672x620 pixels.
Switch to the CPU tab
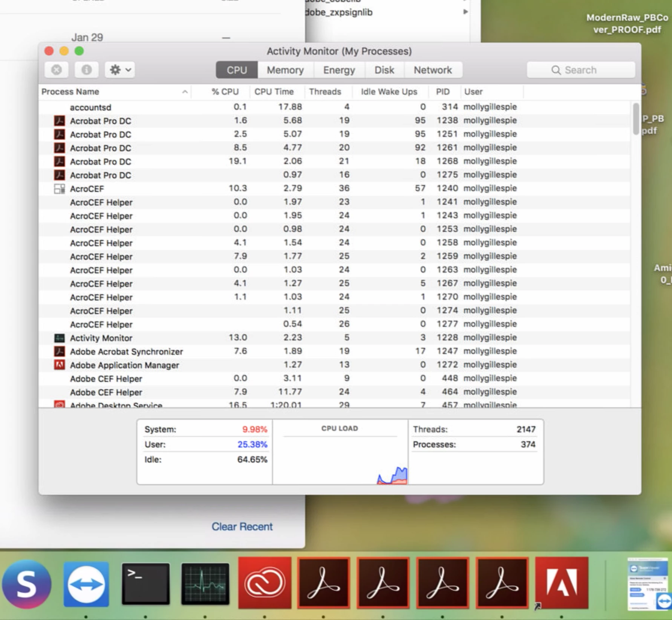pyautogui.click(x=237, y=70)
